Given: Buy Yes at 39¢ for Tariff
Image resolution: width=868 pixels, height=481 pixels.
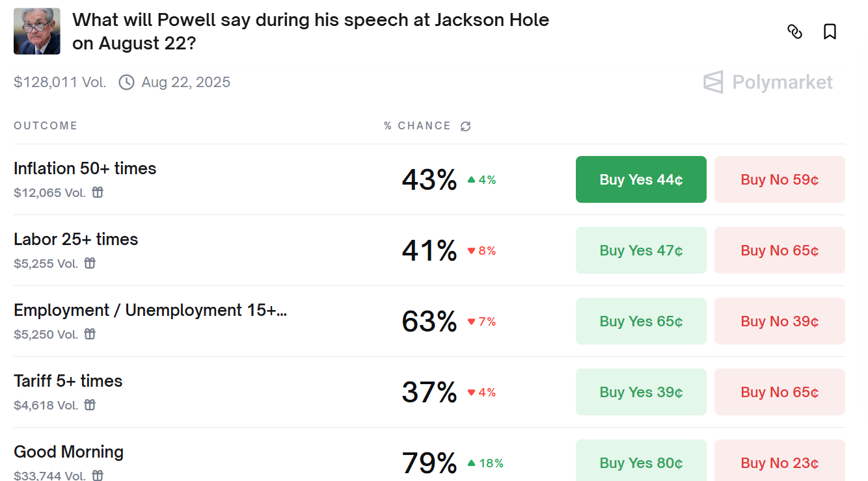Looking at the screenshot, I should 641,392.
